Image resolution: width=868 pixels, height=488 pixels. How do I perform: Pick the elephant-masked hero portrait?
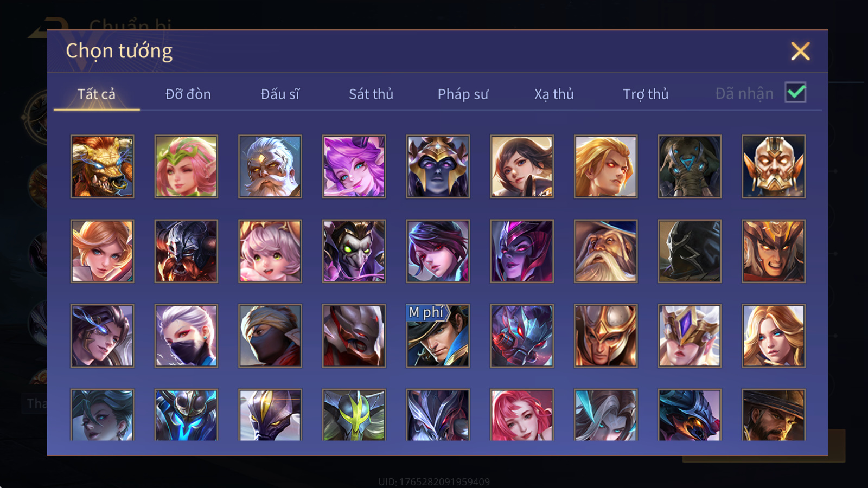point(690,166)
